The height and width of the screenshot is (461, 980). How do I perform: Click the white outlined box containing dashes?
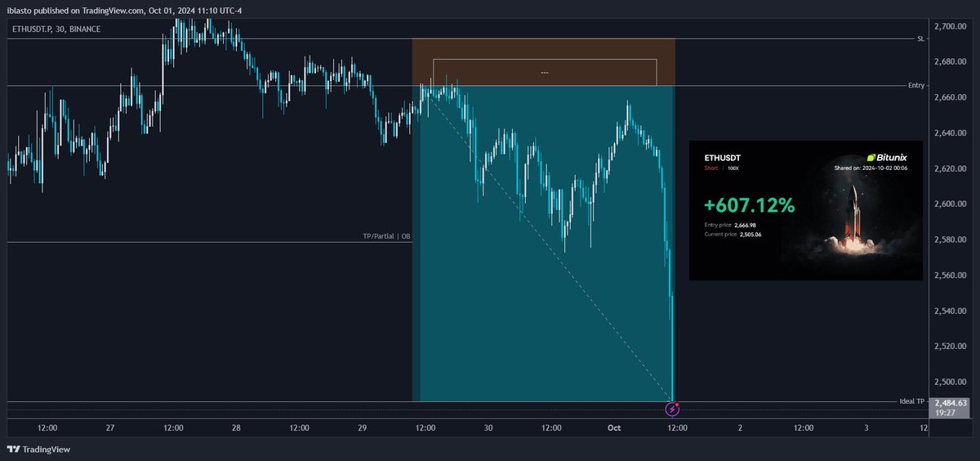[x=545, y=72]
